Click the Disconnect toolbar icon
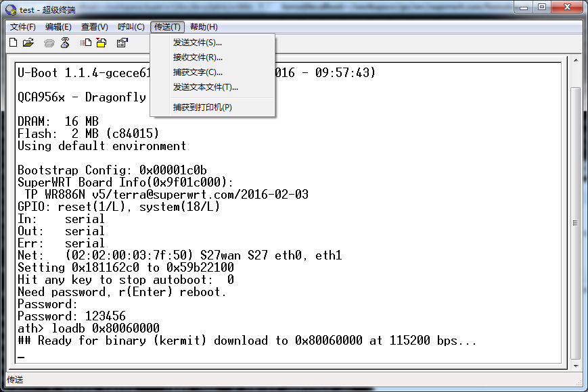The width and height of the screenshot is (588, 392). pos(65,43)
